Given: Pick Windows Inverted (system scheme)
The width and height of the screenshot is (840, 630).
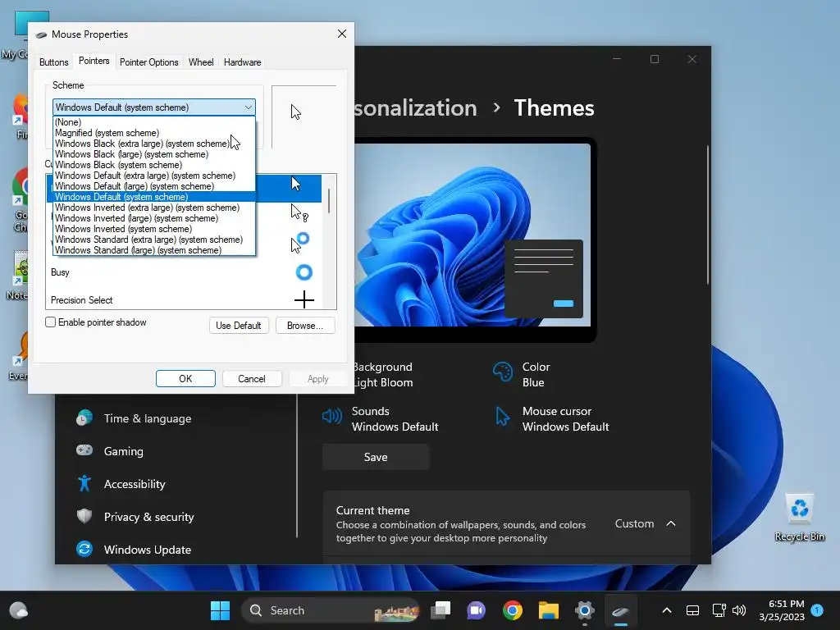Looking at the screenshot, I should click(x=154, y=230).
